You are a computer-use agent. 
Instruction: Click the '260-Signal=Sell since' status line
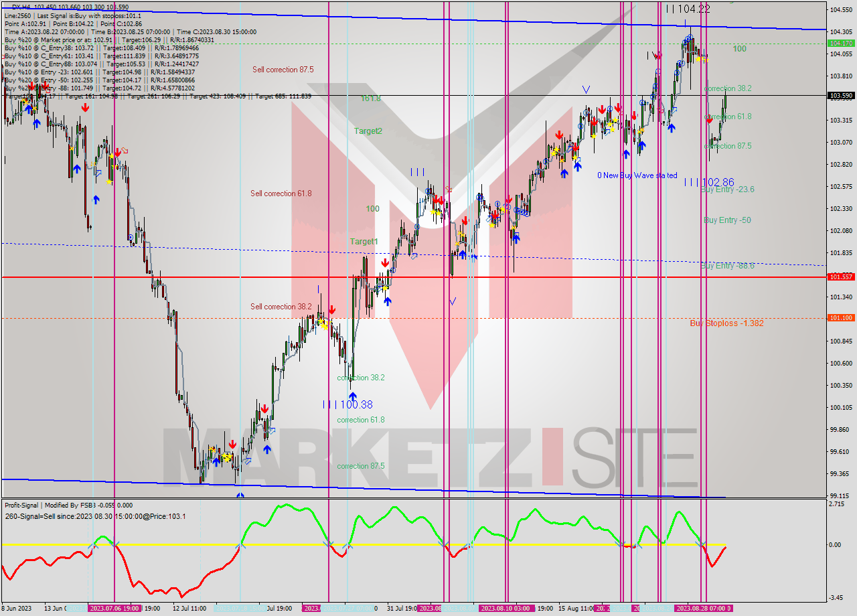click(95, 516)
